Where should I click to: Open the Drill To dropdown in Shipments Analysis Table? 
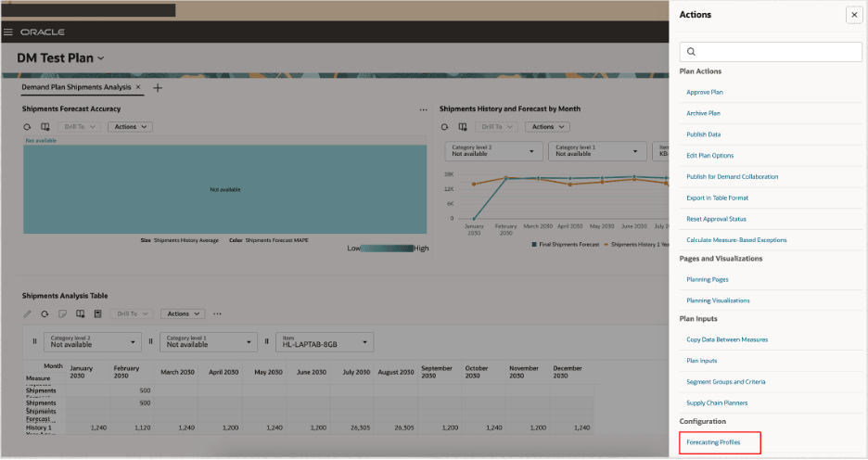pyautogui.click(x=132, y=313)
